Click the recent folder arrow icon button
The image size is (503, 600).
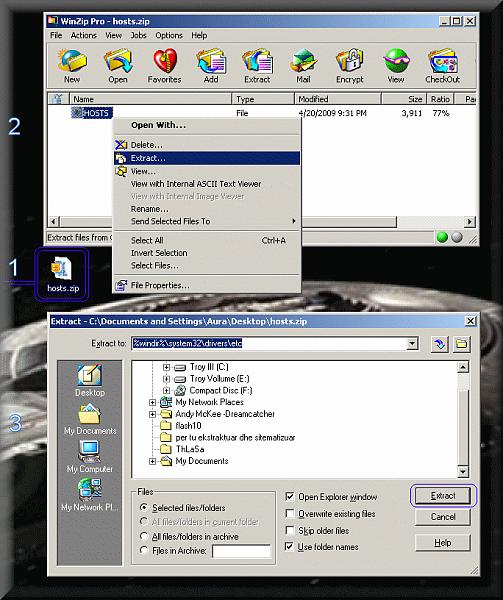[440, 344]
